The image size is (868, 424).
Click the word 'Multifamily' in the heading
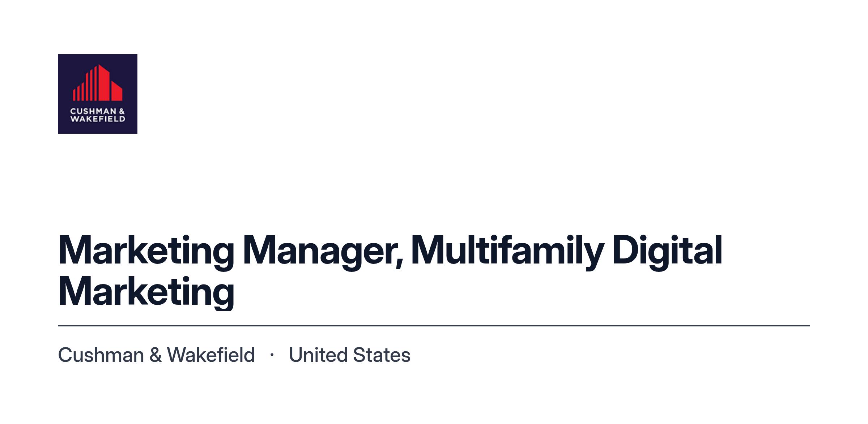click(x=507, y=252)
